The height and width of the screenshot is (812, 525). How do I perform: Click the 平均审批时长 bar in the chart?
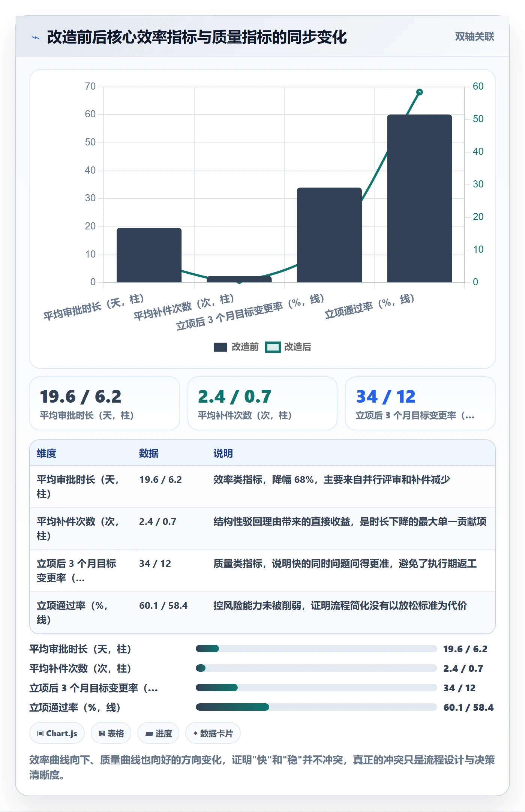click(149, 255)
